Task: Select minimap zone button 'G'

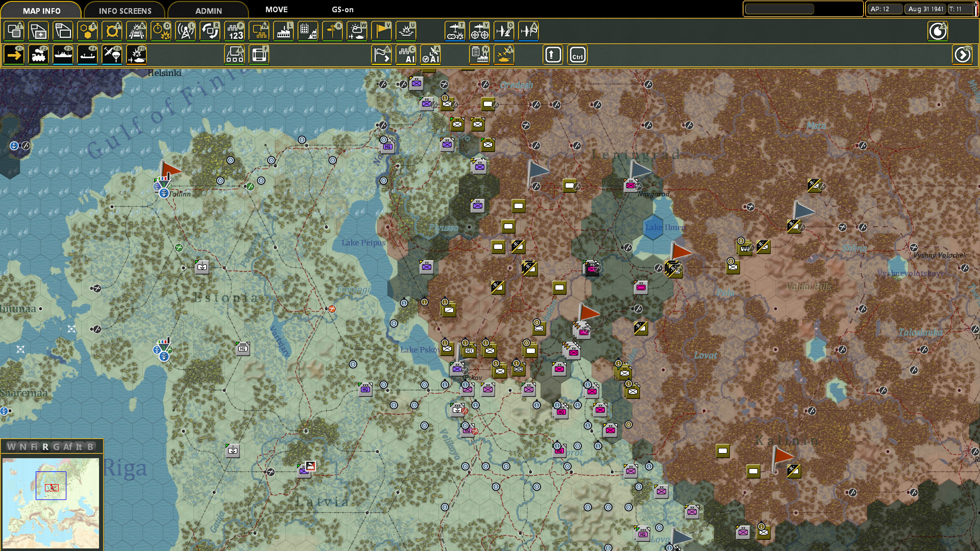Action: [56, 447]
